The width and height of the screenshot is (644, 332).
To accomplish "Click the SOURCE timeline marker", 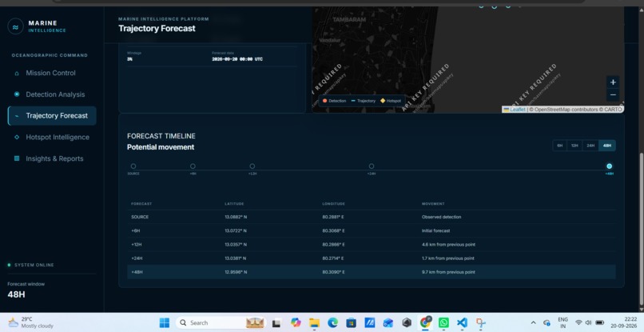I will (133, 166).
